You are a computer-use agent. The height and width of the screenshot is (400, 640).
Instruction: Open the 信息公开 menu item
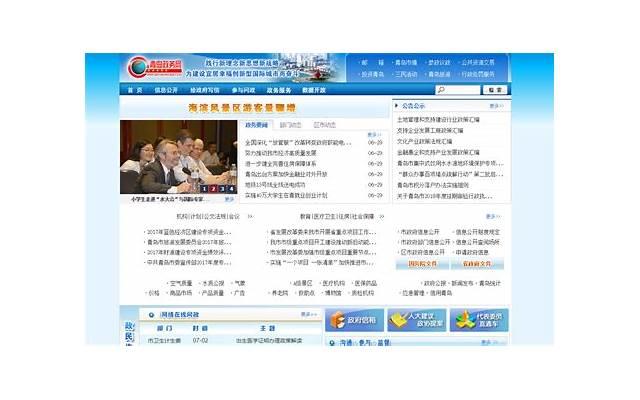point(166,90)
